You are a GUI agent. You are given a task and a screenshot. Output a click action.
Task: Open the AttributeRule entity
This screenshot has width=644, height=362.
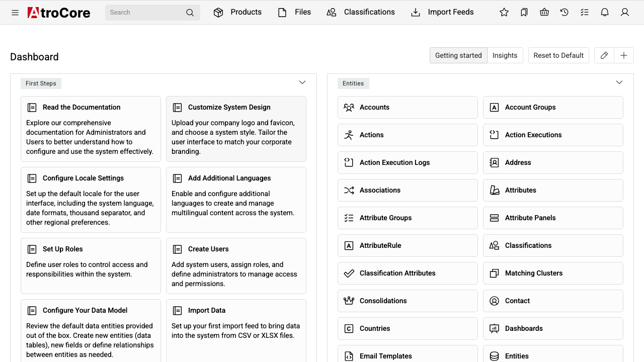(408, 246)
